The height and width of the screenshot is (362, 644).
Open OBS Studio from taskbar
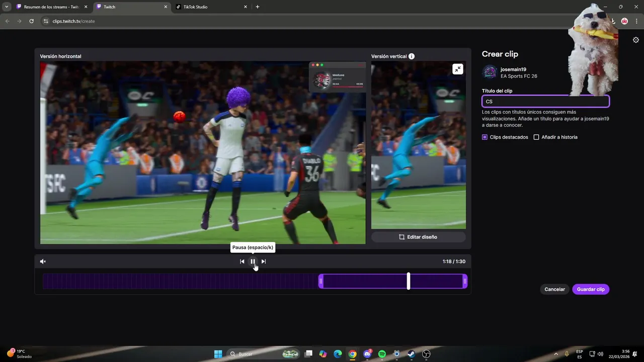tap(426, 354)
